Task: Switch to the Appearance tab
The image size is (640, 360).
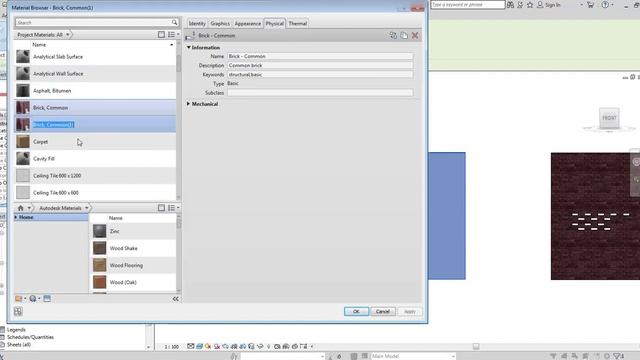Action: tap(247, 24)
